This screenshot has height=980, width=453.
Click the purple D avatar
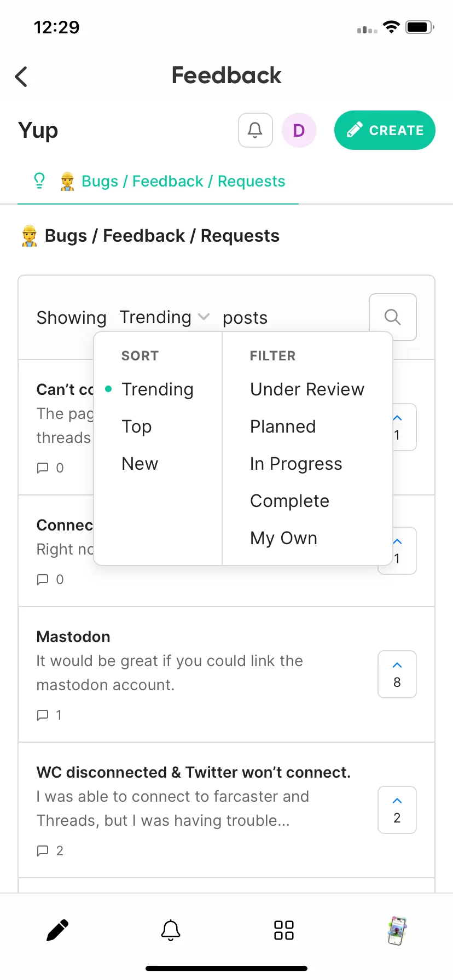tap(299, 130)
